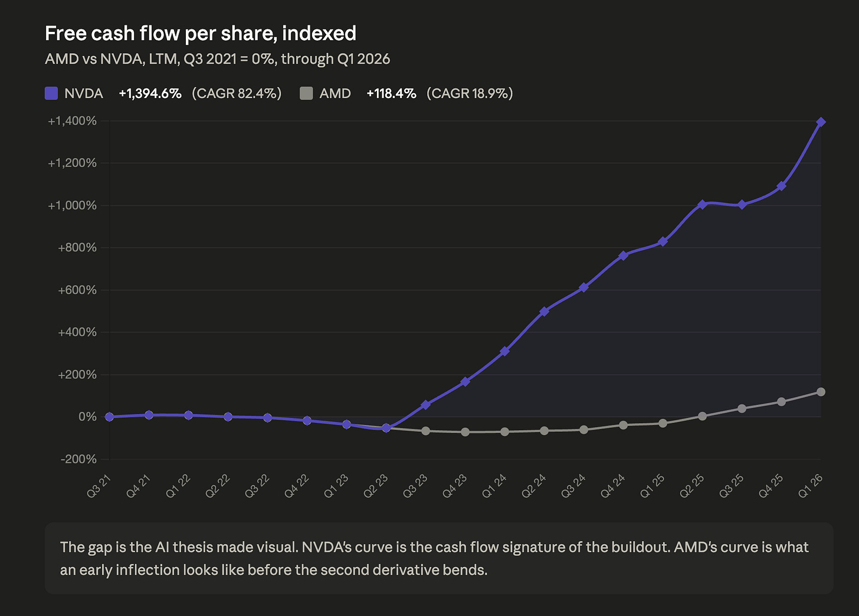Select NVDA's purple diamond point at Q3 25
This screenshot has height=616, width=859.
click(742, 205)
